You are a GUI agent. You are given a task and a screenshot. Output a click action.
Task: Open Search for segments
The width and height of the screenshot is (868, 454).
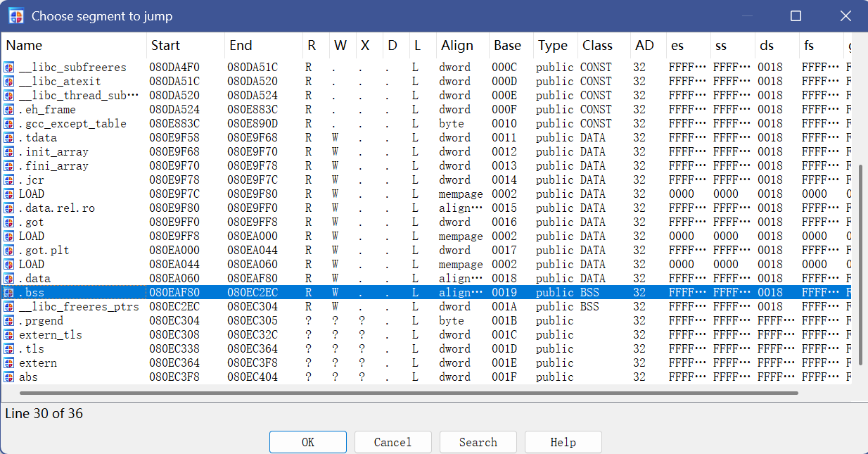(478, 442)
